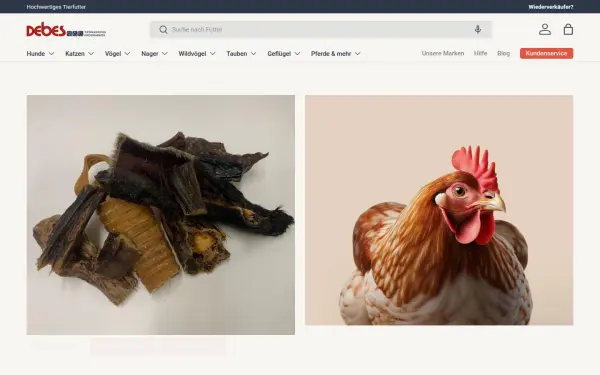Expand chevron next to Vögel
The image size is (600, 375).
pos(127,54)
